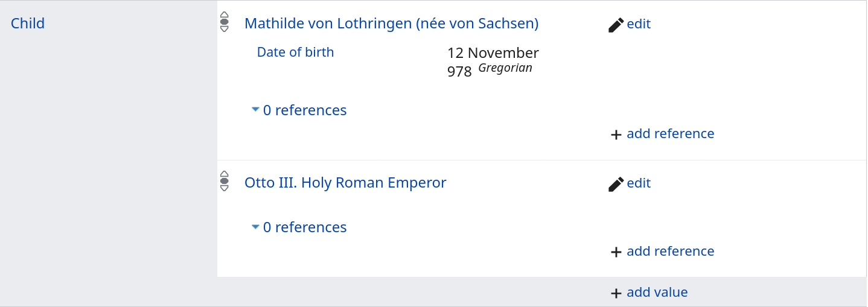Click the plus icon next to add value

coord(616,293)
